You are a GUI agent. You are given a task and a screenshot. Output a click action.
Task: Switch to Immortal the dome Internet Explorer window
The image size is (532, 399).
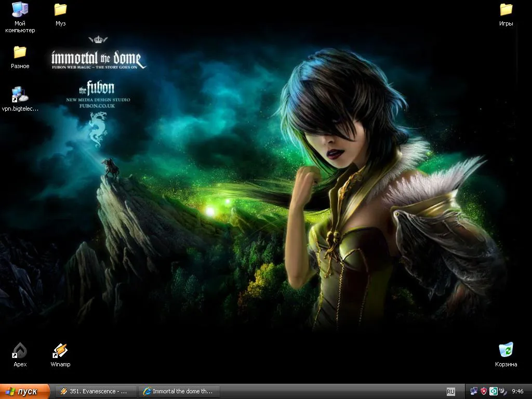tap(179, 391)
